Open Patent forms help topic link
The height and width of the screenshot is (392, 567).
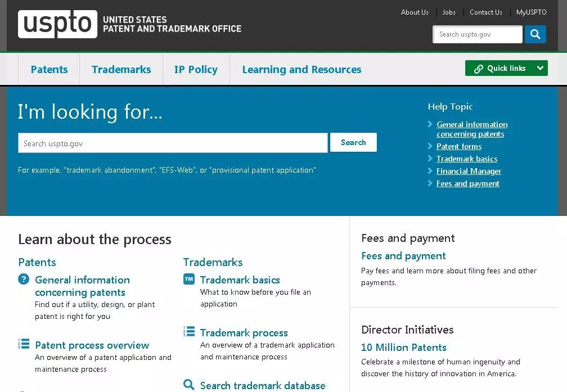(459, 146)
